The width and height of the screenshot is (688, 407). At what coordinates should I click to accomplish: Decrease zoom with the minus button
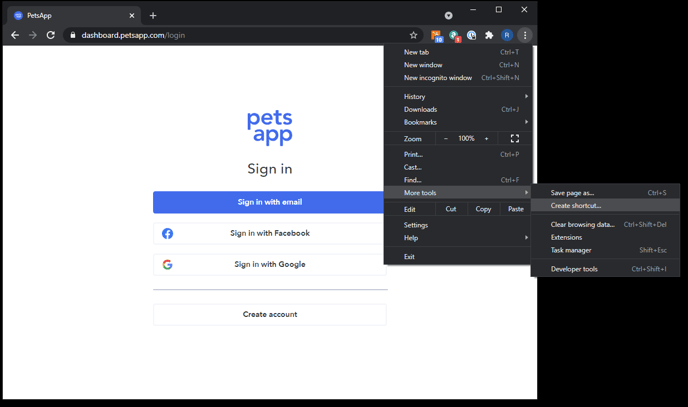[x=446, y=139]
